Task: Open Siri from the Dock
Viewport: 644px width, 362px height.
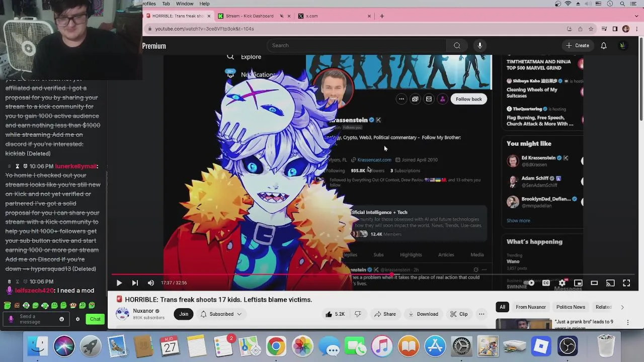Action: coord(64,346)
